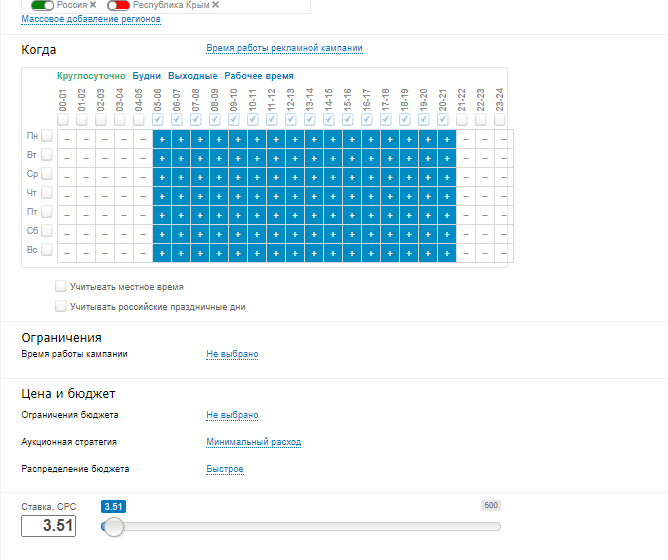Toggle the green Россия region switch
This screenshot has height=560, width=668.
[43, 5]
